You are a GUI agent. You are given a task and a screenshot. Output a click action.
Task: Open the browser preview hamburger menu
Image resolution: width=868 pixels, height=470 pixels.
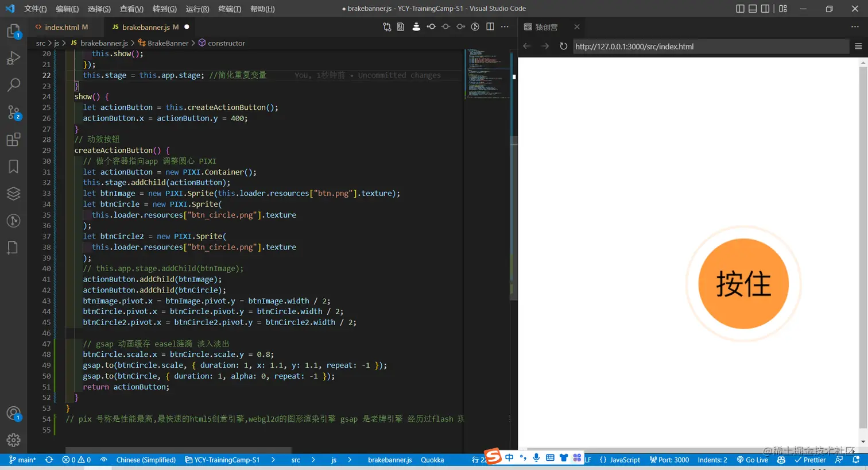click(858, 47)
